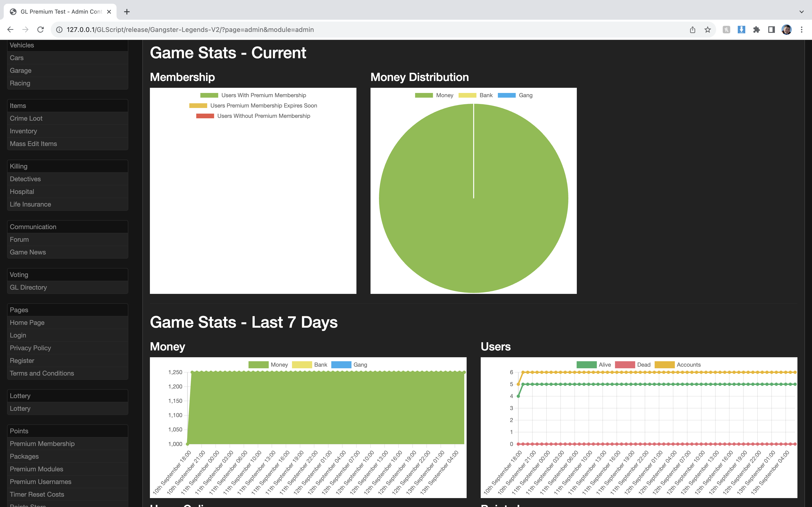Viewport: 812px width, 507px height.
Task: Open the extensions puzzle-piece icon
Action: [x=756, y=30]
